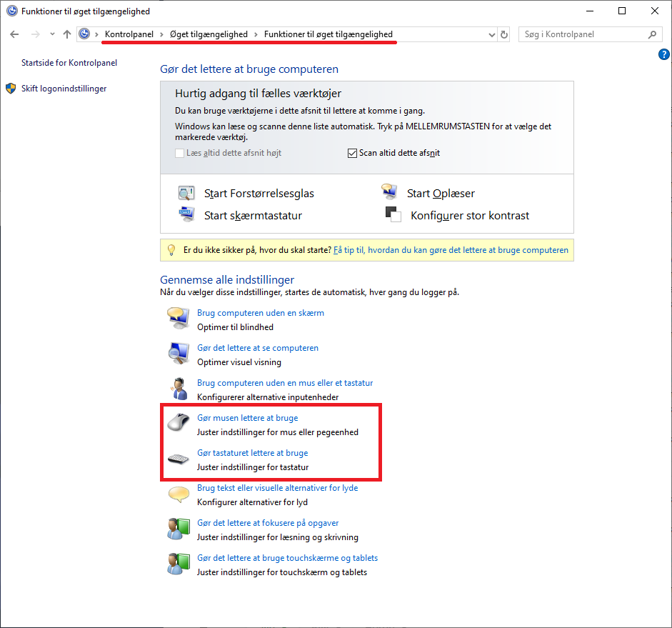
Task: Click the keyboard icon for tastatur settings
Action: pyautogui.click(x=178, y=459)
